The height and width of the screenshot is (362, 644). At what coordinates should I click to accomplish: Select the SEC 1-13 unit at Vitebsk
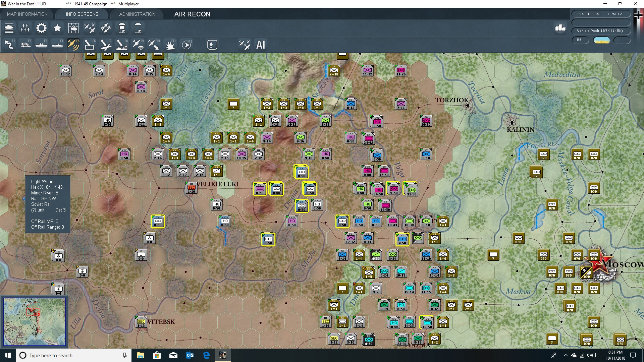point(141,322)
